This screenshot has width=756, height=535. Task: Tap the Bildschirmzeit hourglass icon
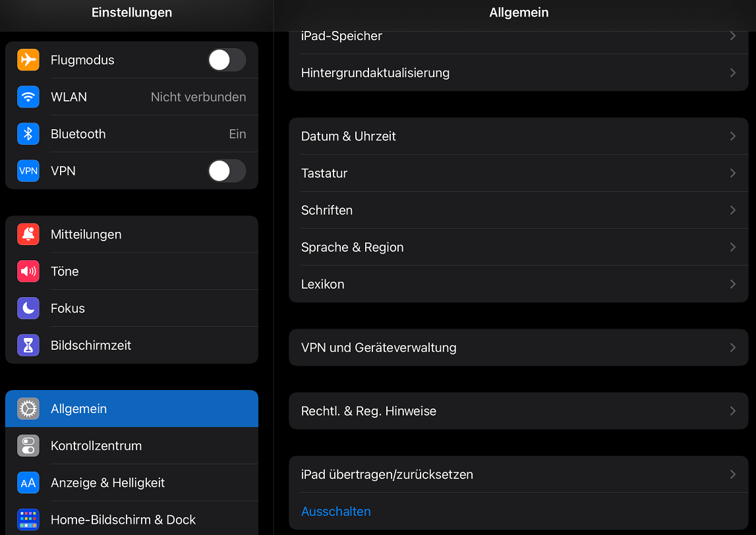click(28, 345)
